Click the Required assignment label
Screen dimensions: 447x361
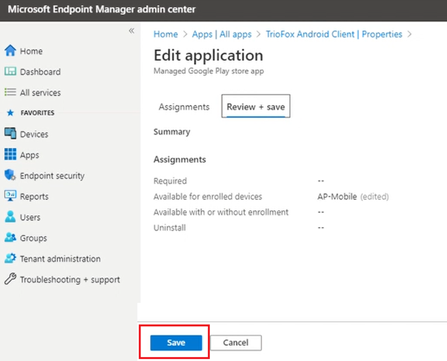(170, 181)
